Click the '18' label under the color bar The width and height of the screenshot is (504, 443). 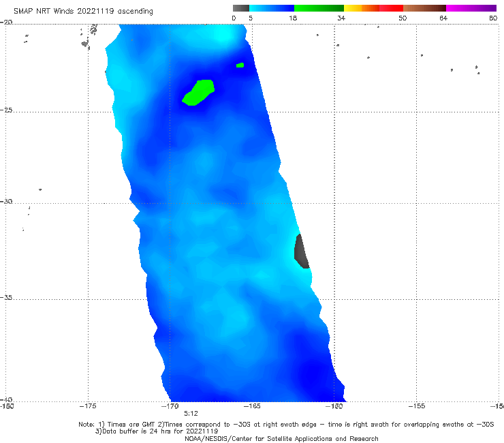[x=293, y=18]
